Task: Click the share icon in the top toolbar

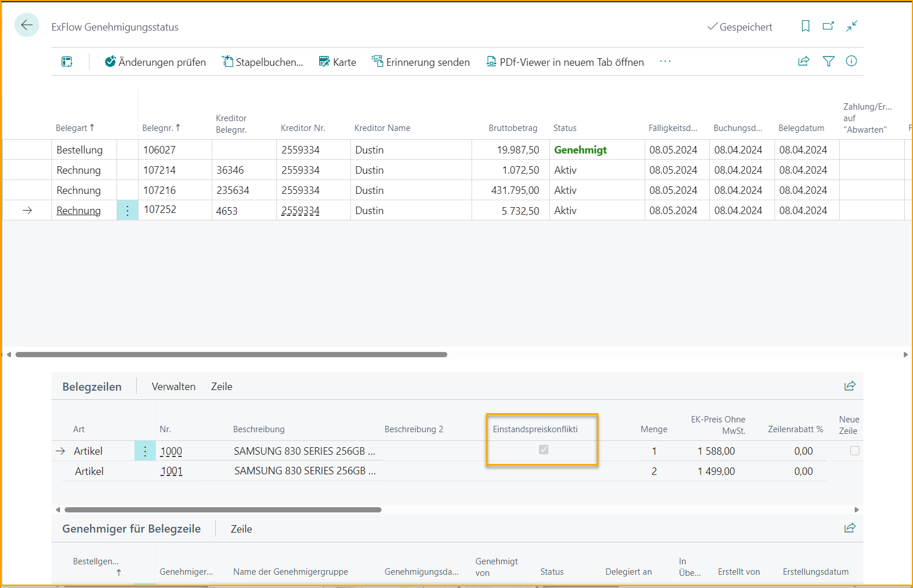Action: pos(803,61)
